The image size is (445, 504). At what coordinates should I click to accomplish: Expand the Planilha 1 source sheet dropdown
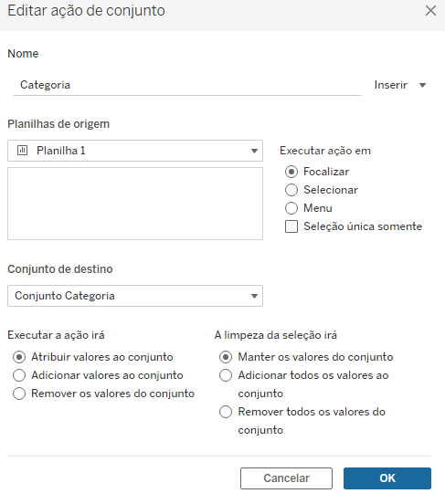point(254,151)
